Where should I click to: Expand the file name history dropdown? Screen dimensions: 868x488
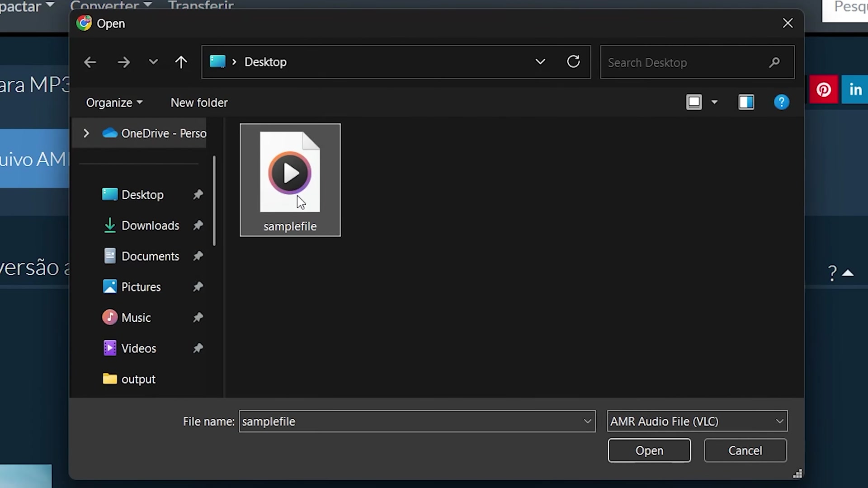(587, 421)
